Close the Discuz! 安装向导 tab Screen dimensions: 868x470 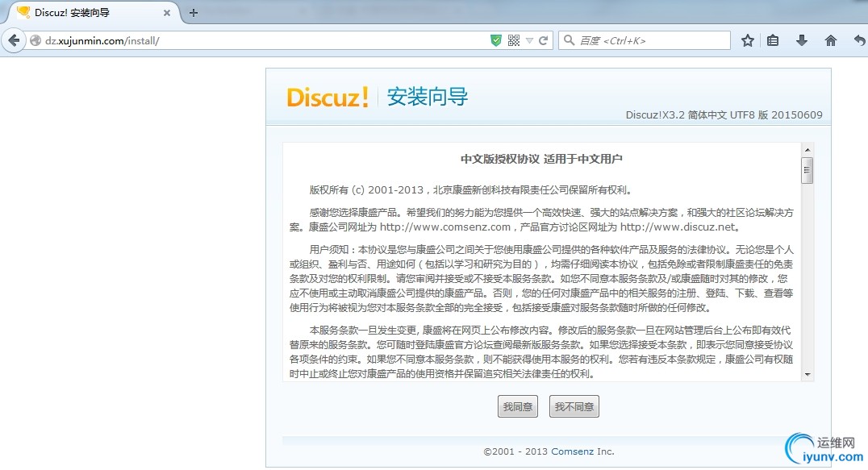(x=167, y=13)
